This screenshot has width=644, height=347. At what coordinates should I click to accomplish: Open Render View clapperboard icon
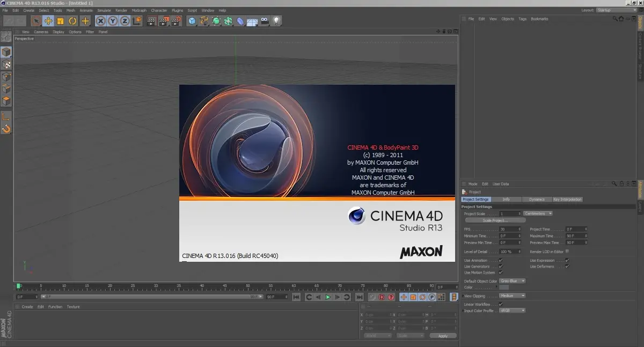(x=151, y=21)
